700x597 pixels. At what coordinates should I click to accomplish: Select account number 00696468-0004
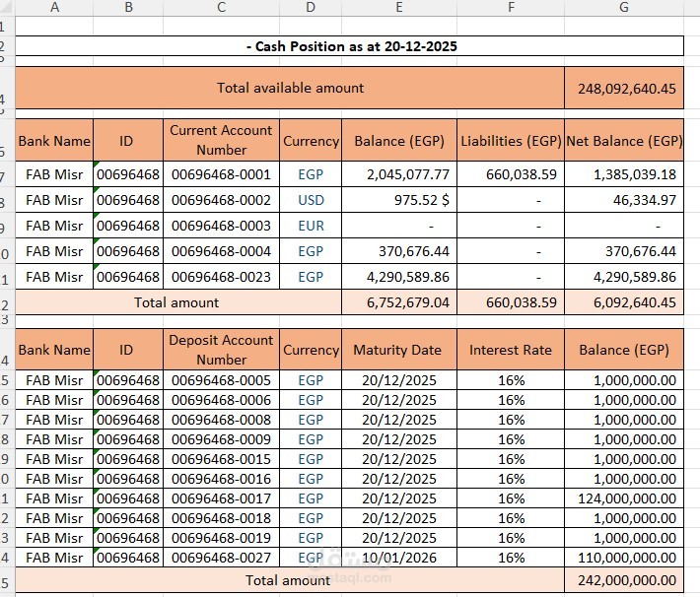tap(222, 251)
